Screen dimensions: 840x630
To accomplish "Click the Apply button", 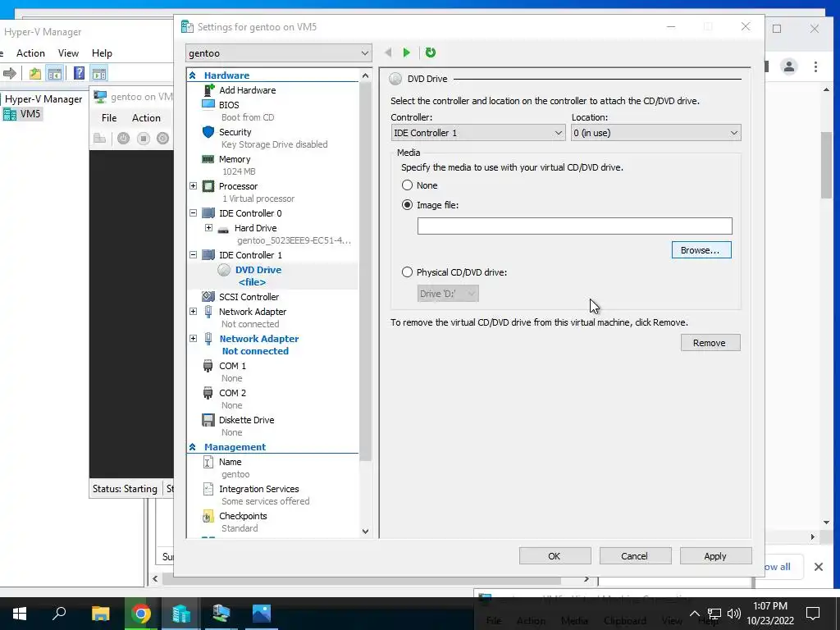I will [715, 556].
